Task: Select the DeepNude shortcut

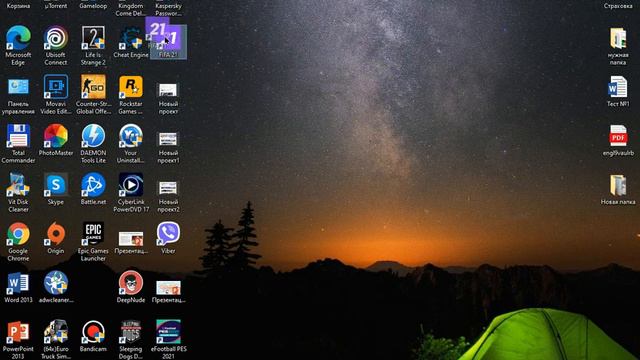Action: pos(131,287)
